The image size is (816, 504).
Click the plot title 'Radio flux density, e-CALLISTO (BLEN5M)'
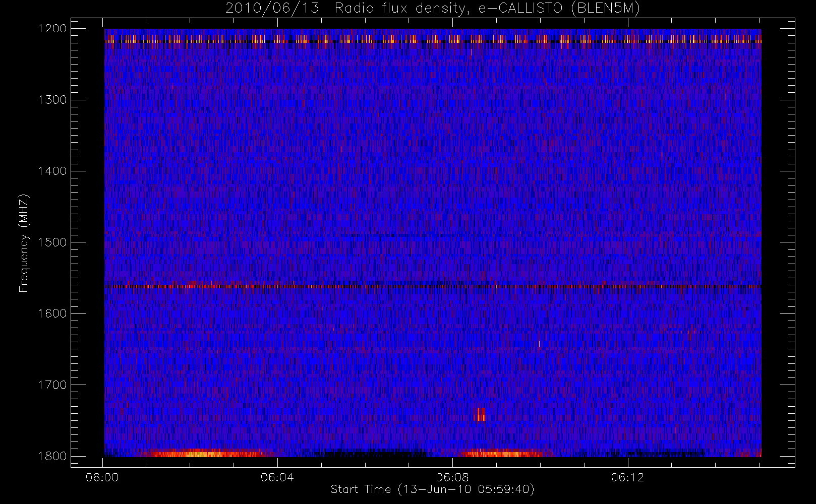click(x=487, y=9)
